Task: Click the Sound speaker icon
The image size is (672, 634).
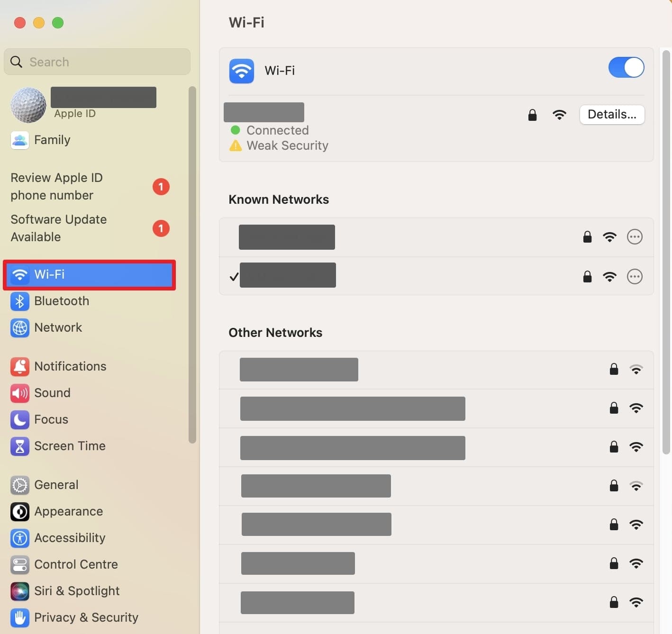Action: tap(20, 393)
